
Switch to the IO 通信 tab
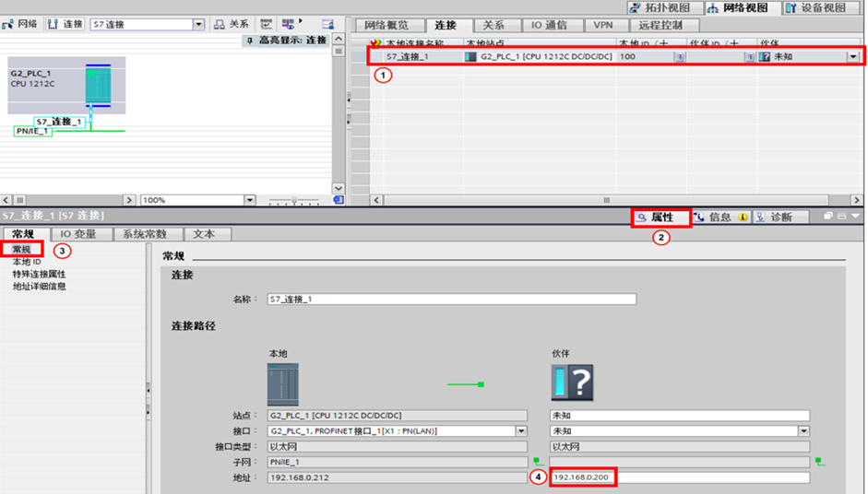click(x=556, y=26)
